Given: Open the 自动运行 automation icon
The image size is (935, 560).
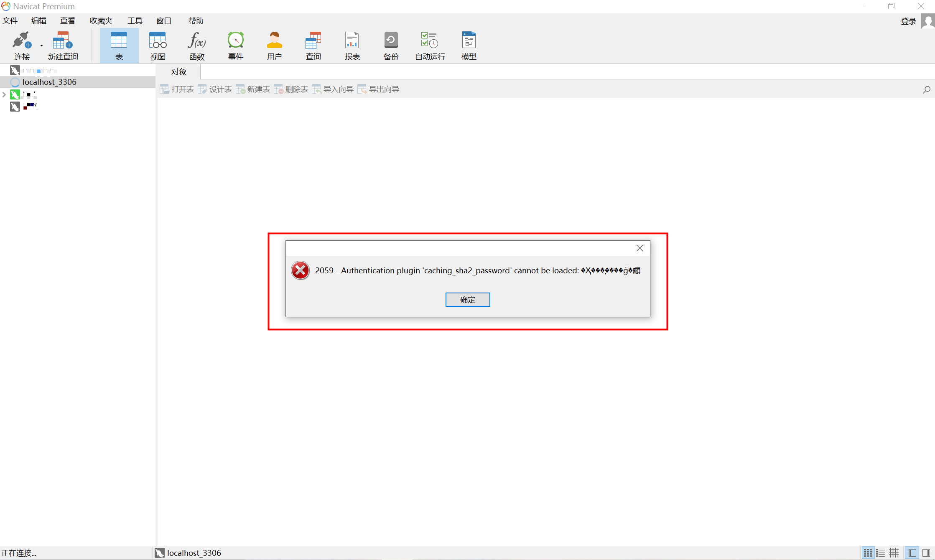Looking at the screenshot, I should pos(430,45).
